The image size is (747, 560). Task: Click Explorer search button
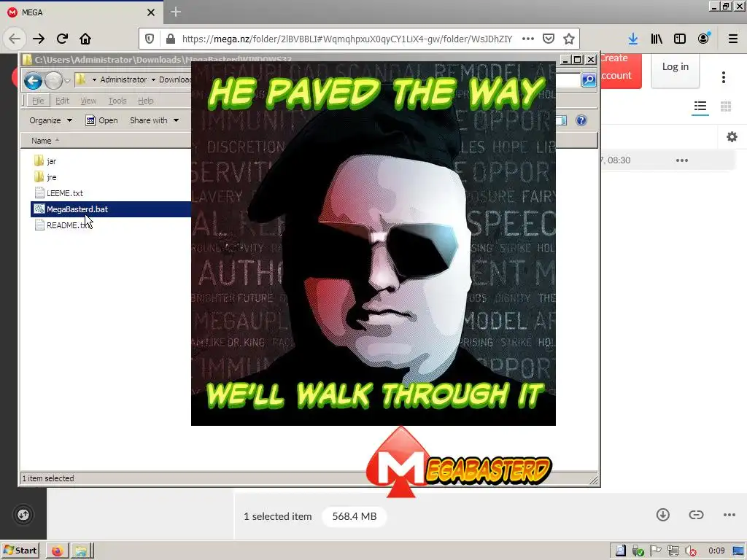589,80
